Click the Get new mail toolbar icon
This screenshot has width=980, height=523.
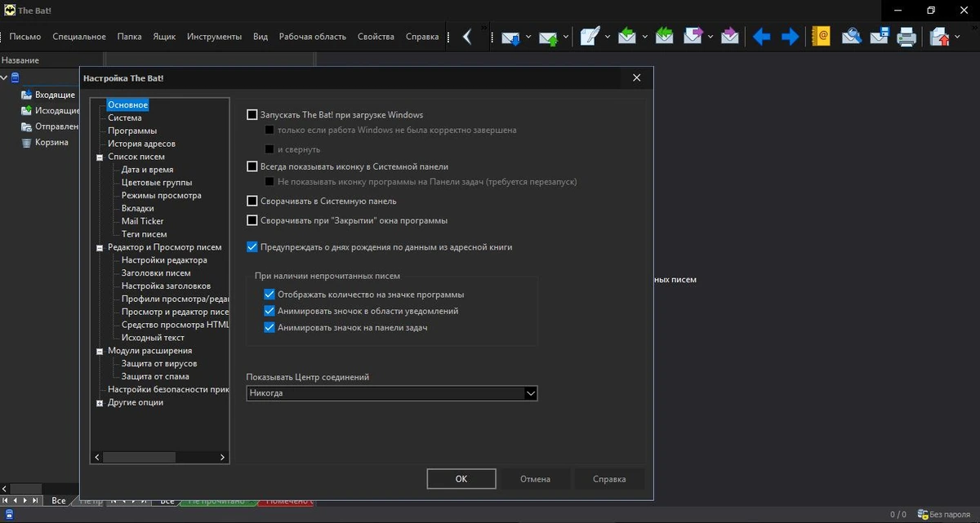click(511, 37)
